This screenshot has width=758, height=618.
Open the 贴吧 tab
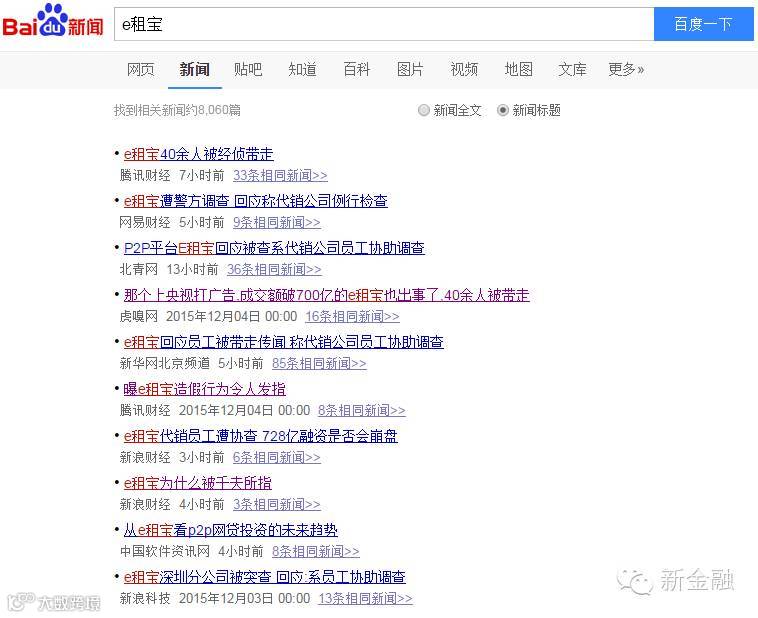248,70
